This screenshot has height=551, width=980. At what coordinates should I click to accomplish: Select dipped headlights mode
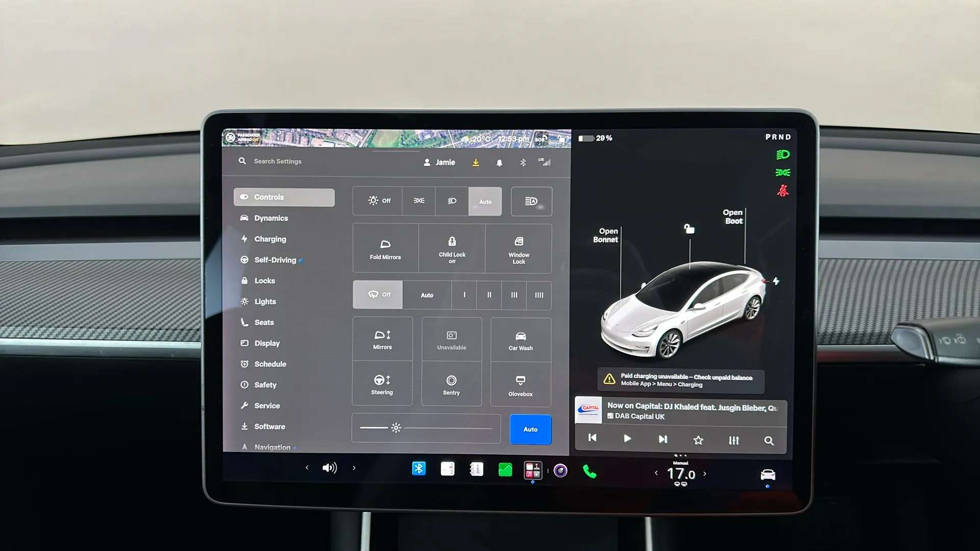point(452,201)
